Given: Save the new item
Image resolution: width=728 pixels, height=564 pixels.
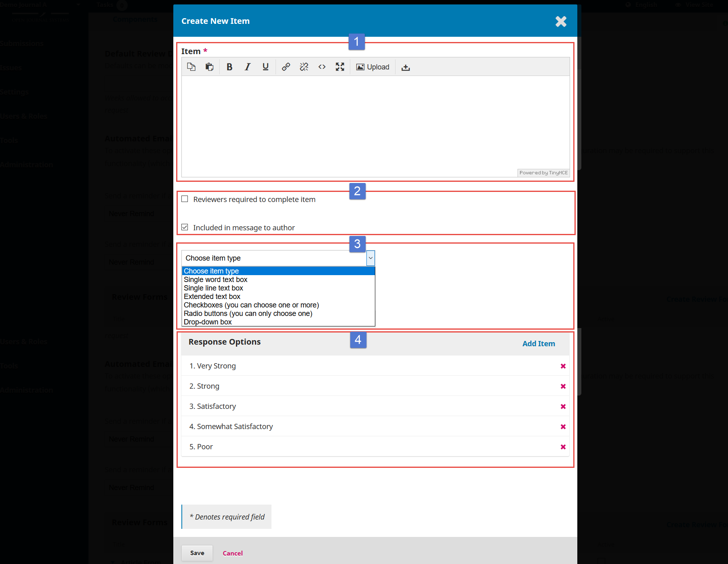Looking at the screenshot, I should 197,553.
